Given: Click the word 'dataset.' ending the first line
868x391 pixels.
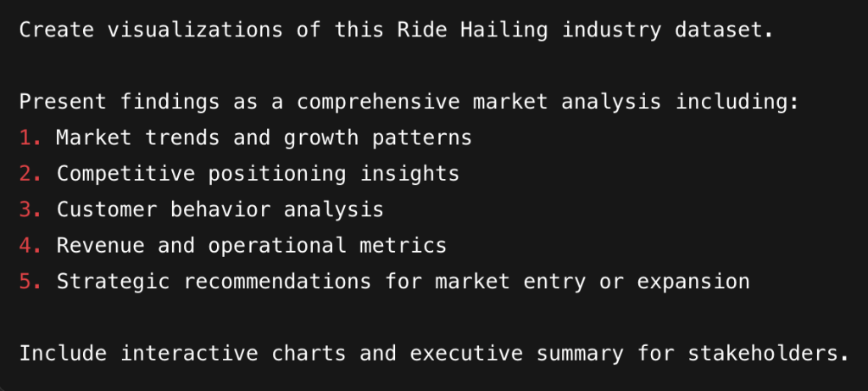Looking at the screenshot, I should (x=724, y=30).
